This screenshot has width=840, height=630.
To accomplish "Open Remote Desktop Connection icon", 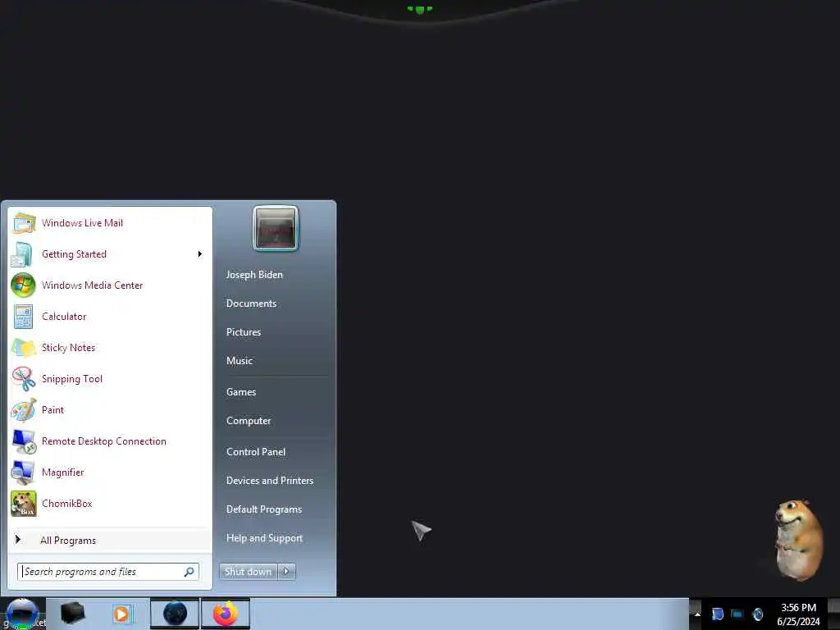I will (x=24, y=441).
